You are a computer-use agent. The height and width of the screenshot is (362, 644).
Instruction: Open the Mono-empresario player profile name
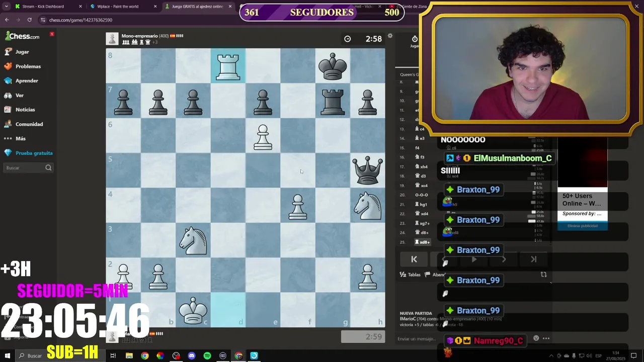[x=139, y=36]
